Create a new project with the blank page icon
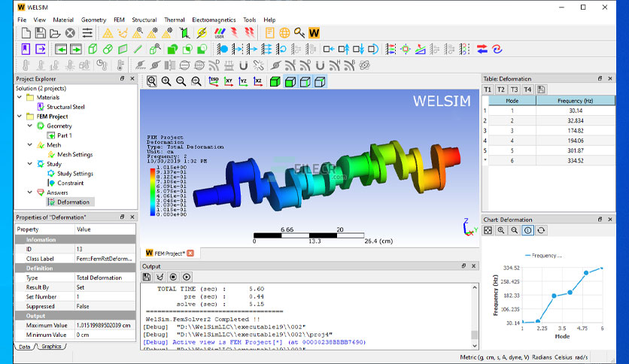 (26, 33)
